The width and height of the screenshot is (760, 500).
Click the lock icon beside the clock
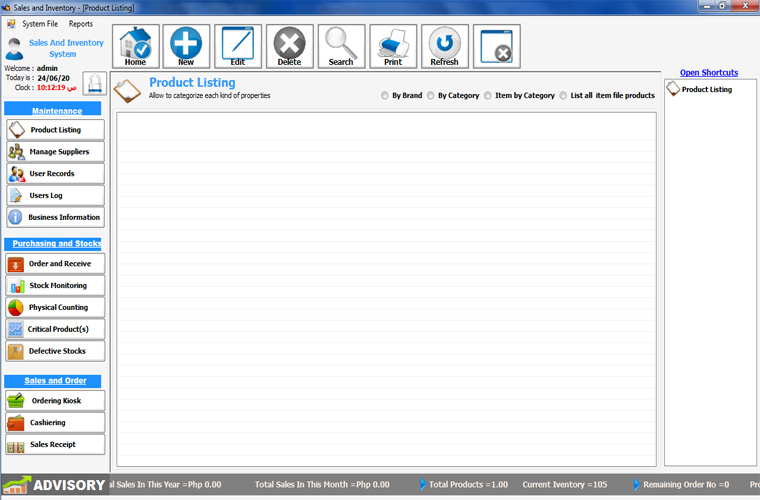95,83
